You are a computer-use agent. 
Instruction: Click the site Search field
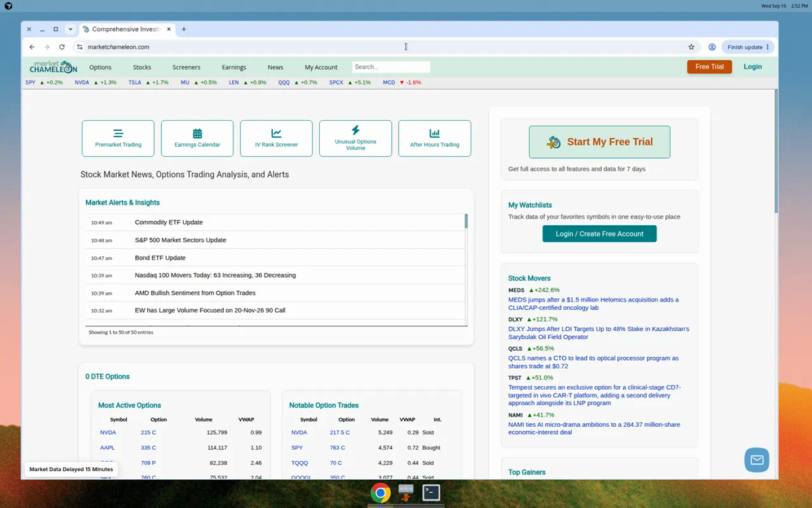(391, 67)
